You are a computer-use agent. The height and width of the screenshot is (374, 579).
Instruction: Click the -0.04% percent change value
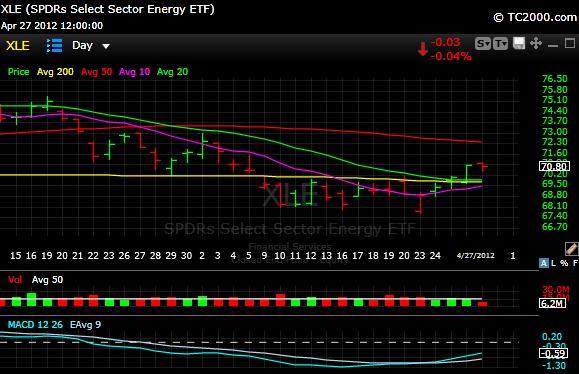click(451, 56)
